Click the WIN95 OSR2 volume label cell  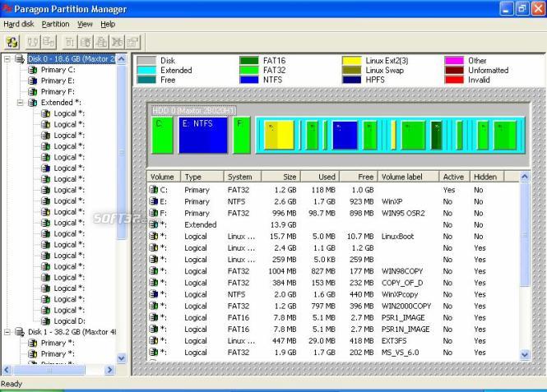click(x=403, y=213)
